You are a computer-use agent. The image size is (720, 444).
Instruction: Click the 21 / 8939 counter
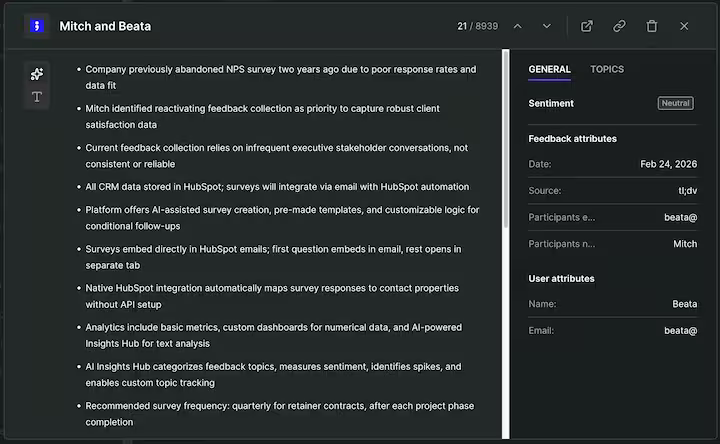[x=477, y=26]
